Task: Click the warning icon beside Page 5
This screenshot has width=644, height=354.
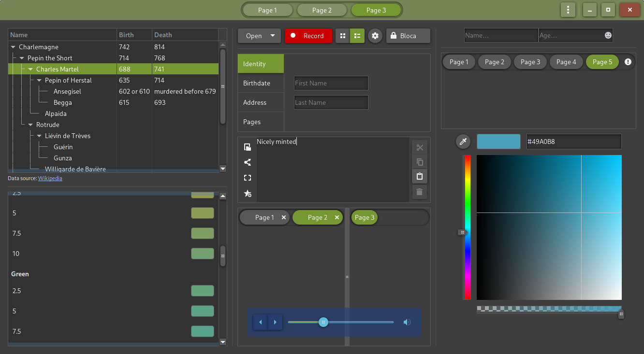Action: [x=628, y=62]
